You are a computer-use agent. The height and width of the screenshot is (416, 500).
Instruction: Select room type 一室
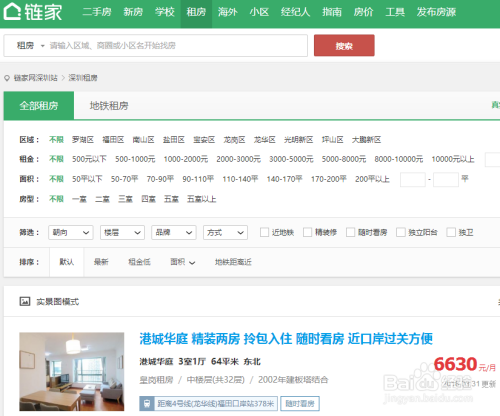(x=79, y=199)
